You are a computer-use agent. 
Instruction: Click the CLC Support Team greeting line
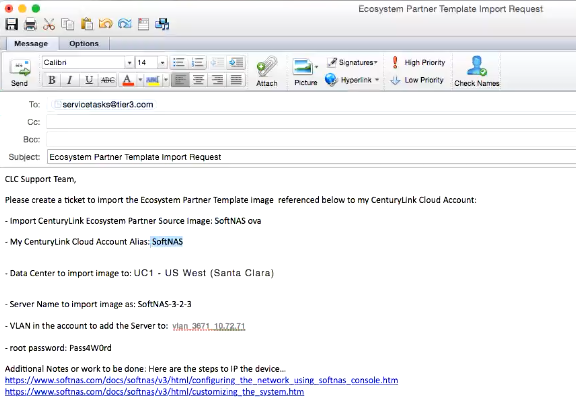(40, 179)
